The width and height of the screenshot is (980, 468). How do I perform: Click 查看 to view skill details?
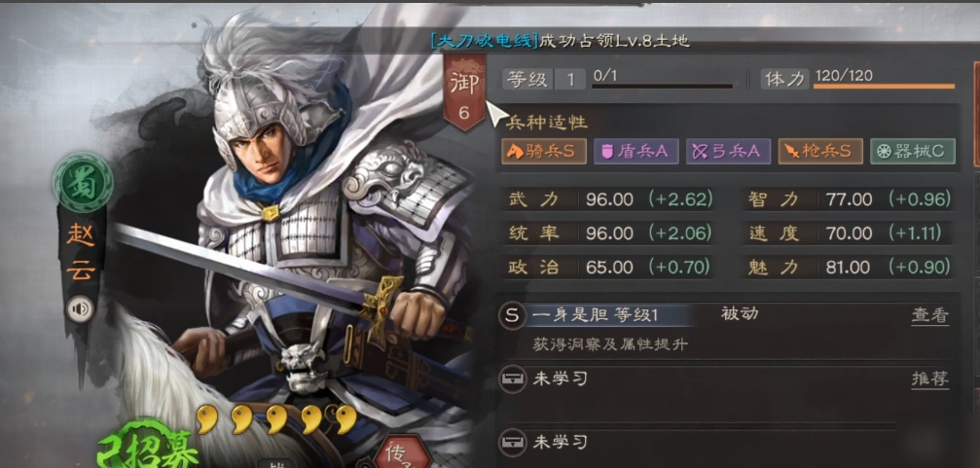pos(930,315)
